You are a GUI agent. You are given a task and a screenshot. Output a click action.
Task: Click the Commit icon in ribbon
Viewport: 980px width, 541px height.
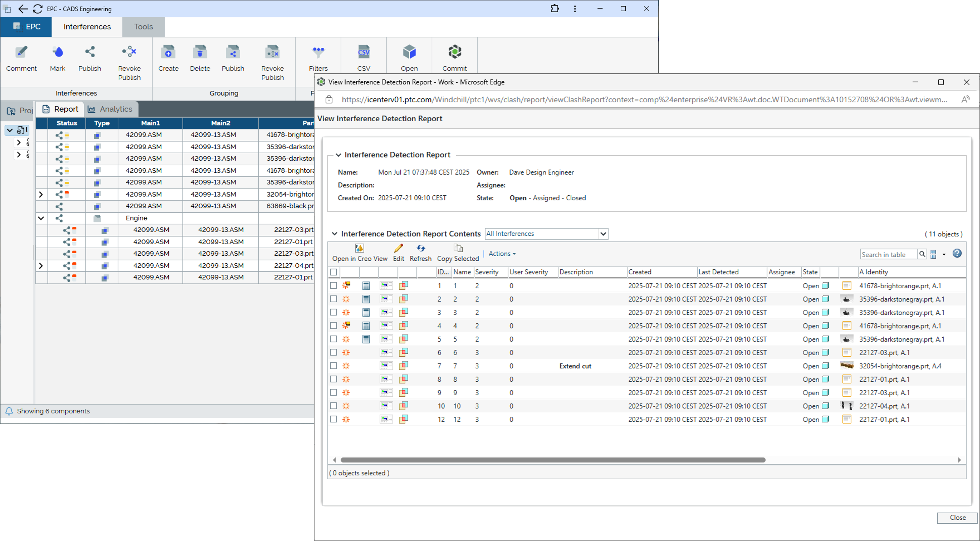pos(454,52)
